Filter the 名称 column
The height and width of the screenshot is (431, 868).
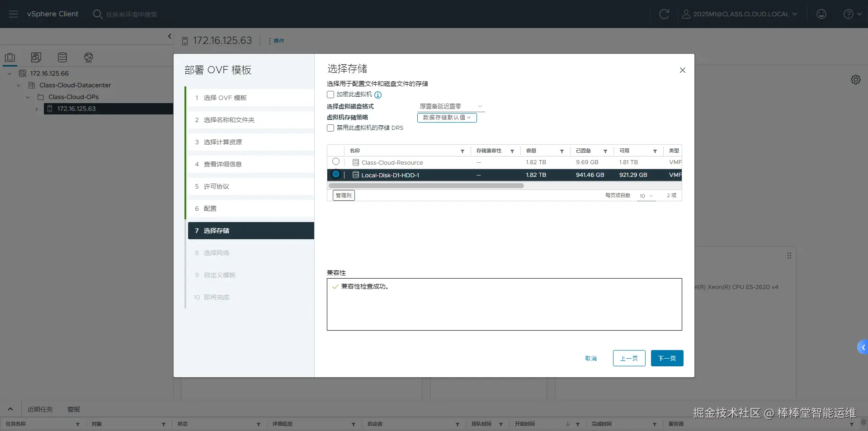462,151
